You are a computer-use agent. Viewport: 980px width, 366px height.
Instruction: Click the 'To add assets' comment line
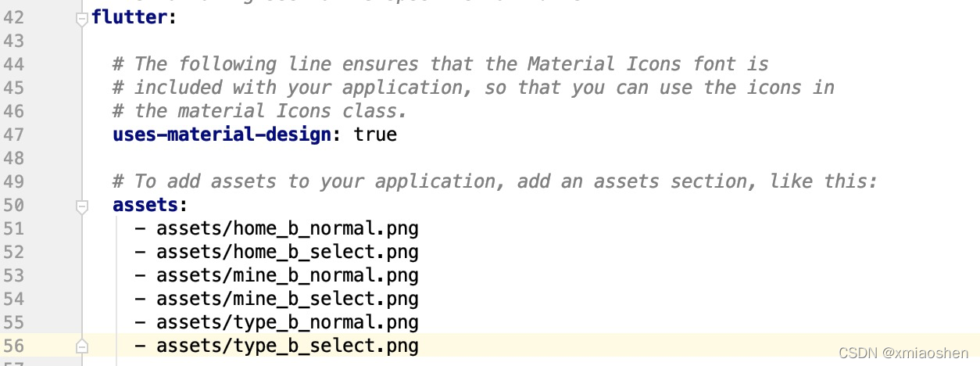click(495, 181)
